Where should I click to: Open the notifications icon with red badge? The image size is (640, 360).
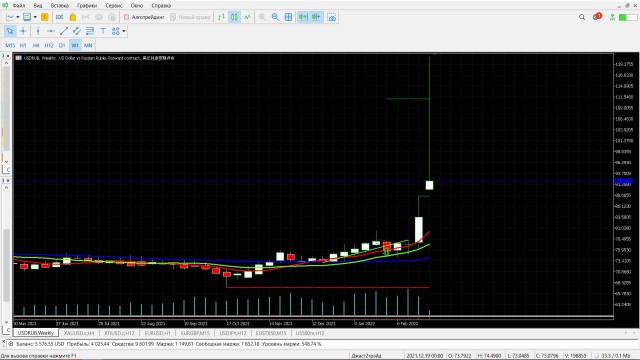click(x=597, y=17)
